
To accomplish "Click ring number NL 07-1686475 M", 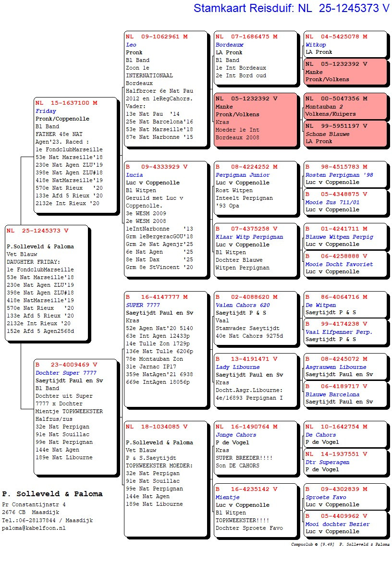I will [x=246, y=37].
